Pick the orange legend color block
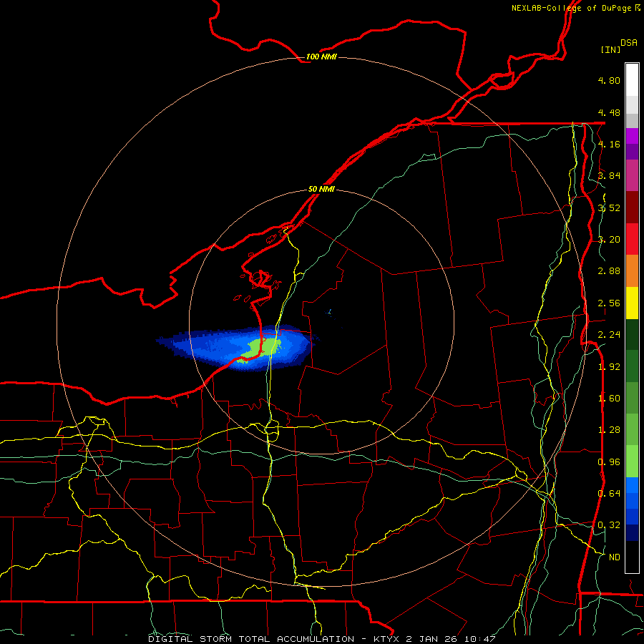 click(x=632, y=271)
